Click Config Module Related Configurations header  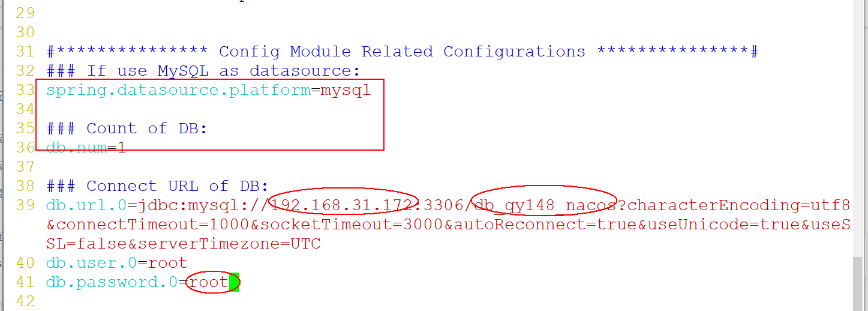[402, 52]
